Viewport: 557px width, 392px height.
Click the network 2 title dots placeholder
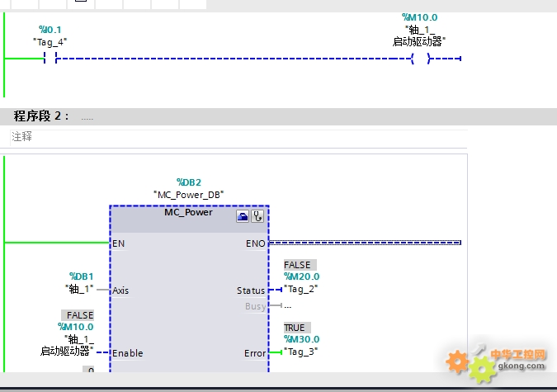[87, 117]
